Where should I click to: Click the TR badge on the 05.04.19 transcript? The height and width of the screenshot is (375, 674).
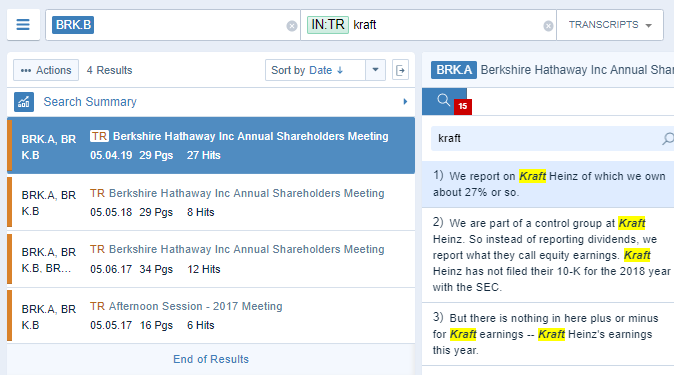tap(99, 136)
